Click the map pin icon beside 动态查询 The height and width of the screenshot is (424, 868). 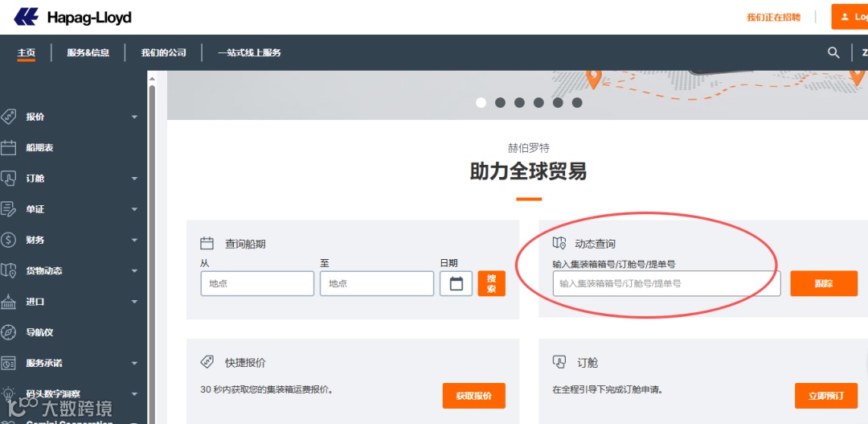click(x=559, y=243)
